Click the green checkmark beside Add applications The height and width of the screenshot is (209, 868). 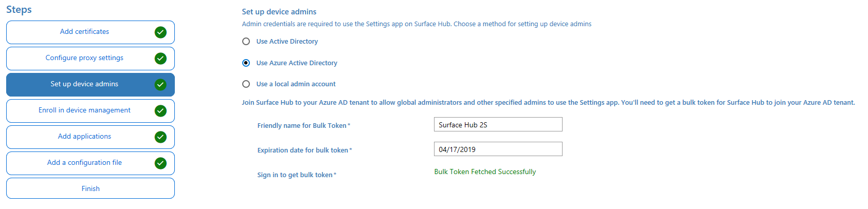160,137
